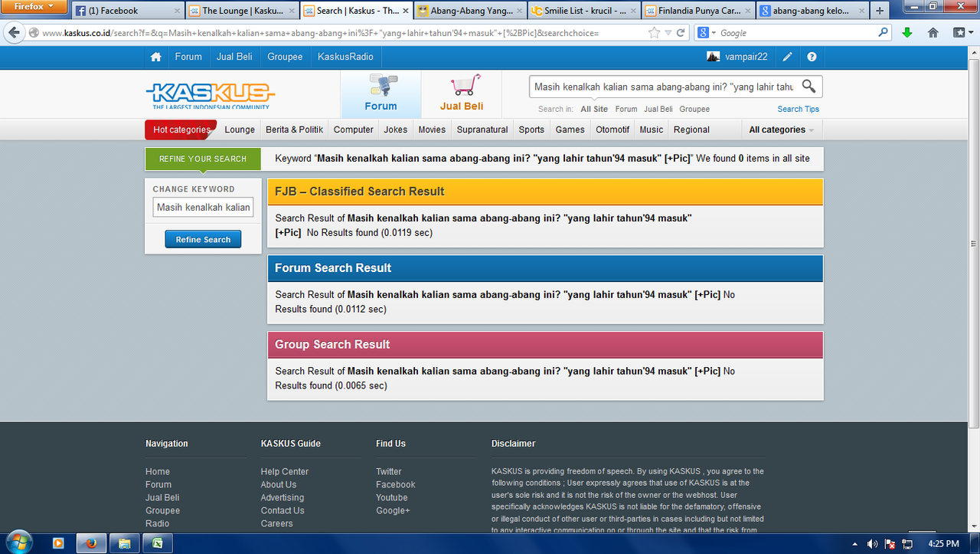This screenshot has width=980, height=554.
Task: Click the media player taskbar icon
Action: coord(58,543)
